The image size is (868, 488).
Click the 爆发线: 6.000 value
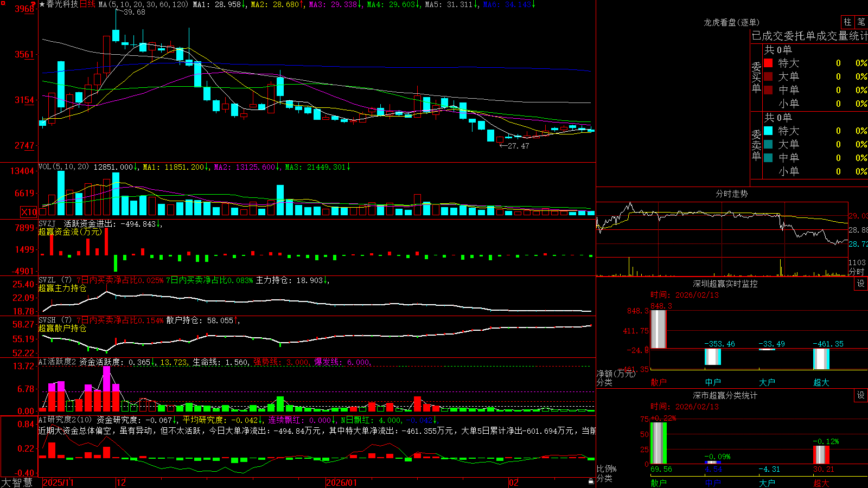coord(342,362)
